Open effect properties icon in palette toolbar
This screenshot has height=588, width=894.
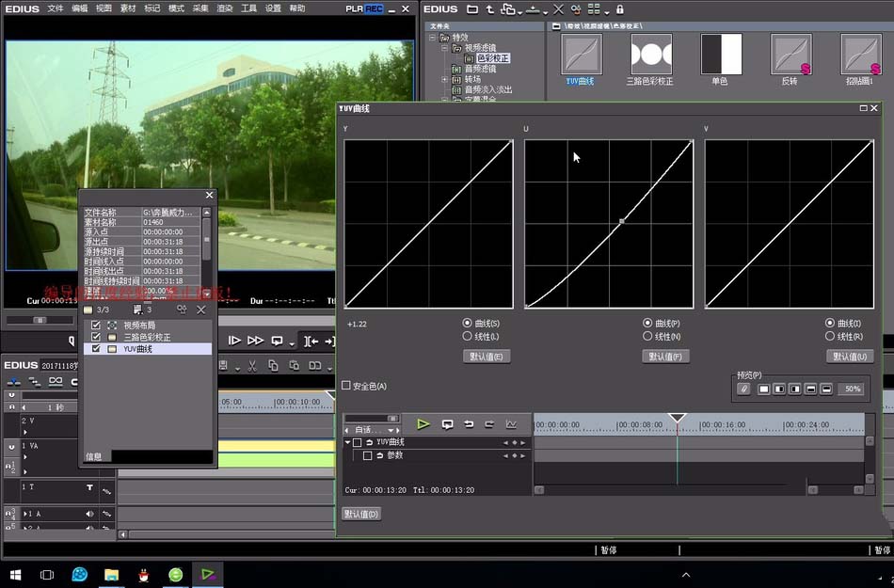576,9
